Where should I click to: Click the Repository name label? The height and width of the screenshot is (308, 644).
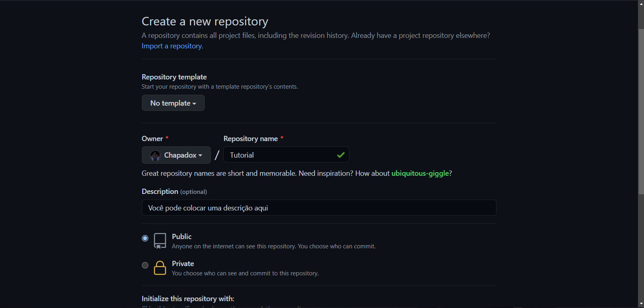tap(251, 139)
